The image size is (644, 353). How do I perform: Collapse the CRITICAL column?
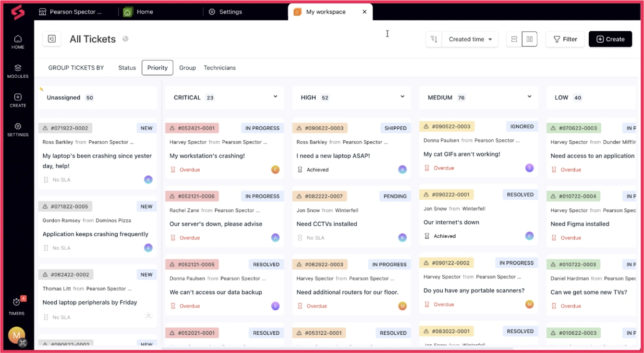[x=275, y=96]
